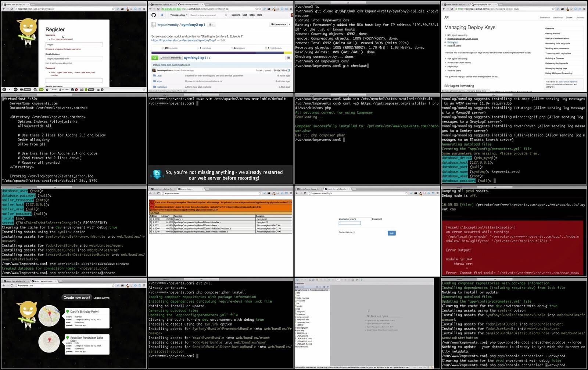The height and width of the screenshot is (370, 588).
Task: Open the Darth's Birthday Party! event title
Action: click(x=85, y=312)
